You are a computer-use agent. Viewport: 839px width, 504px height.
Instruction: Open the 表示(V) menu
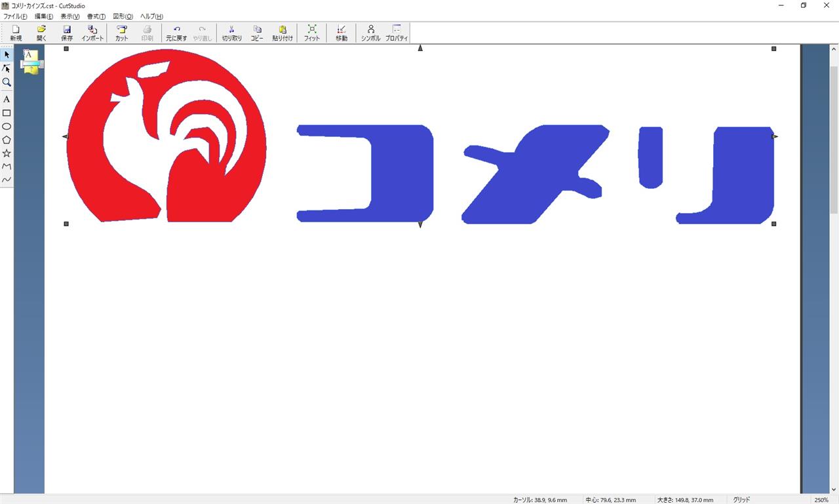click(70, 16)
